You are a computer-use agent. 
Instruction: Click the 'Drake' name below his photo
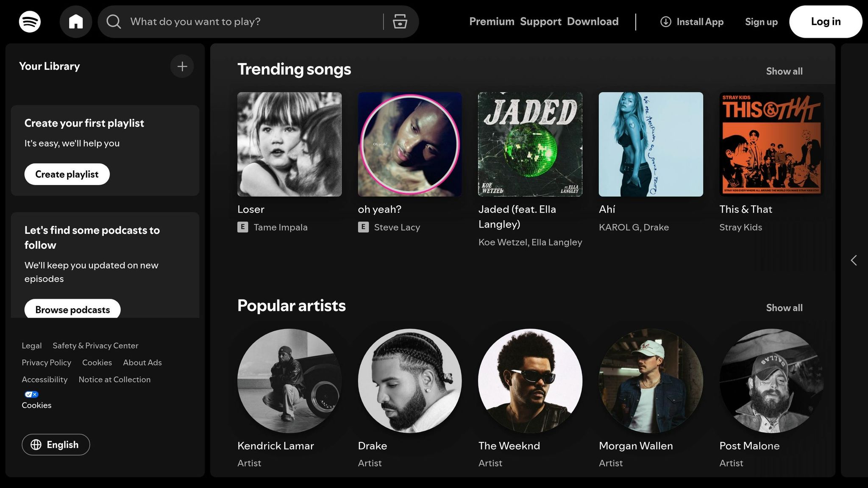tap(373, 446)
